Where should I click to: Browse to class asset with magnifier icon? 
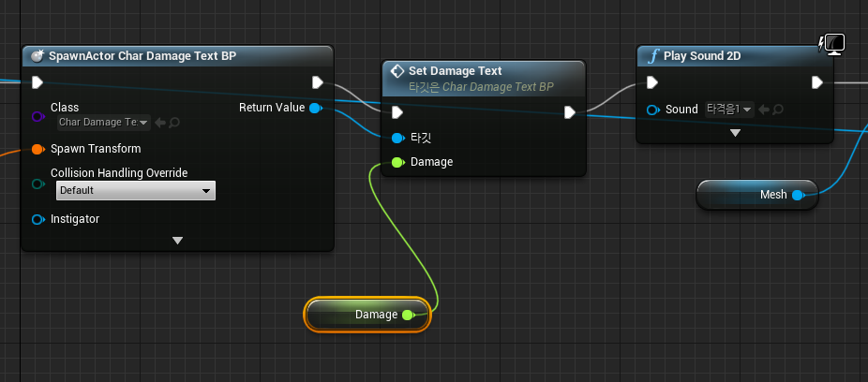coord(173,122)
